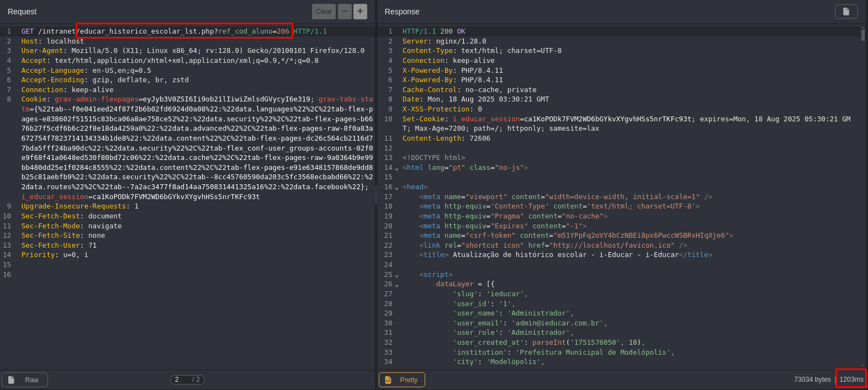Switch request view using the Raw button

[x=25, y=380]
